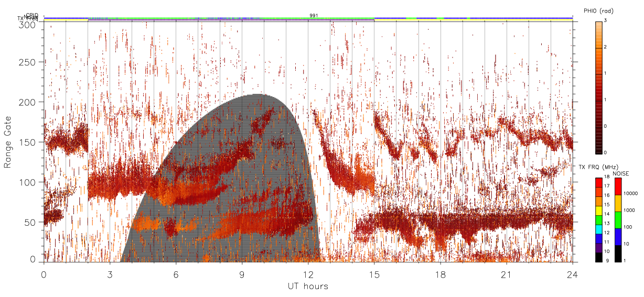Click the '14' label in TX FRQ legend
The image size is (644, 297).
pos(607,214)
